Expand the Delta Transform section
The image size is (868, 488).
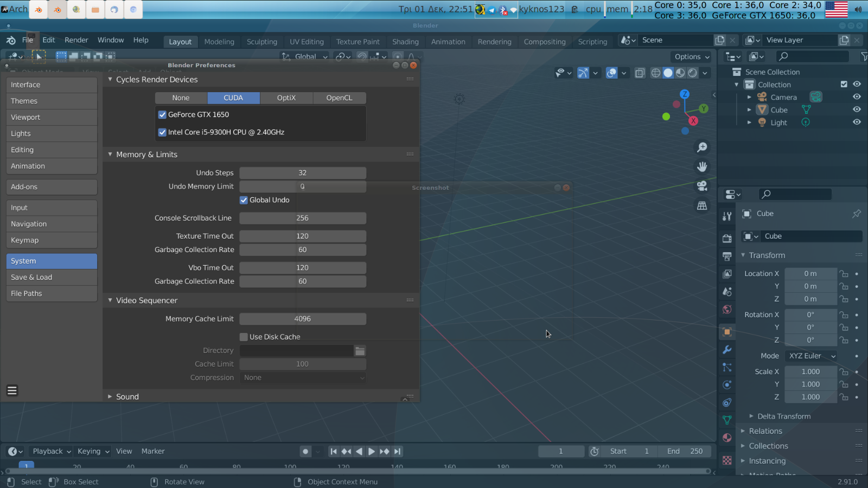(x=752, y=416)
